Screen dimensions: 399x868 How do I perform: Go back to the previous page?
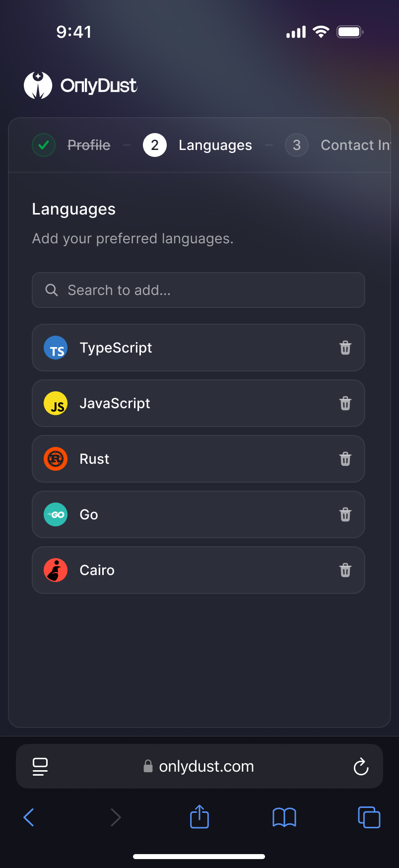coord(29,817)
